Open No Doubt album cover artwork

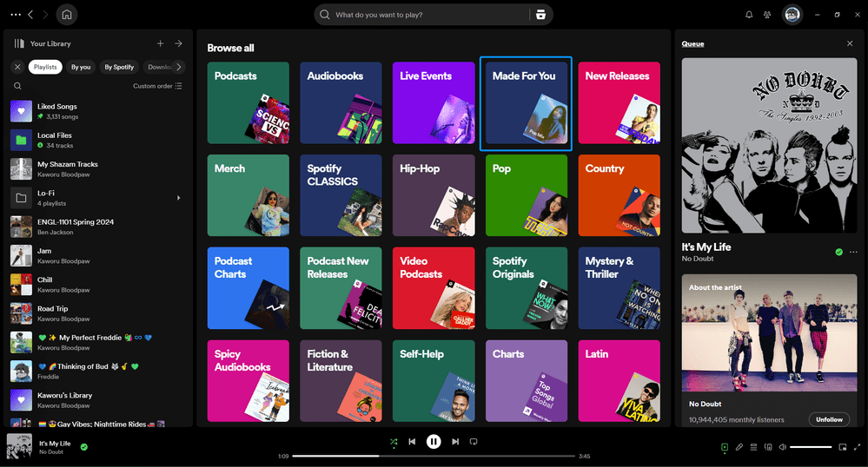point(769,146)
